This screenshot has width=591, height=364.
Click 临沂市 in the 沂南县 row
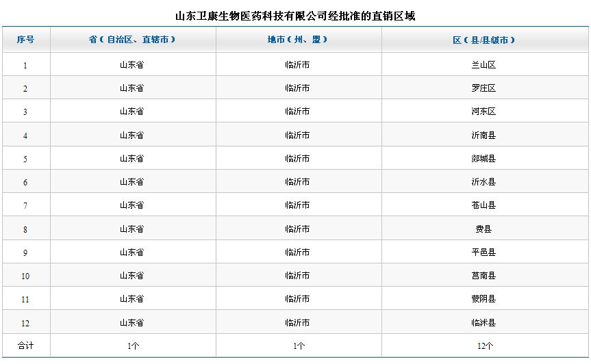click(297, 135)
